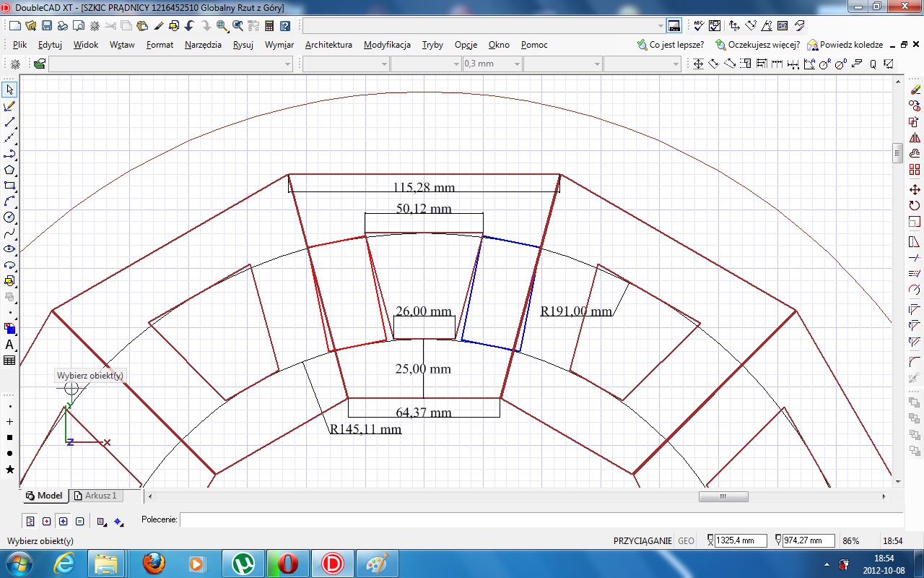This screenshot has width=924, height=578.
Task: Open the 0,3 mm line width dropdown
Action: click(x=517, y=64)
